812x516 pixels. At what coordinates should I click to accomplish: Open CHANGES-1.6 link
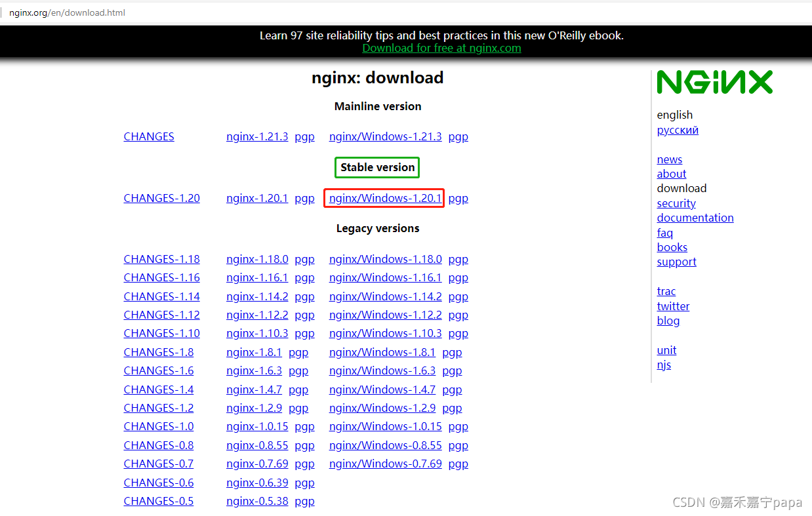(159, 370)
